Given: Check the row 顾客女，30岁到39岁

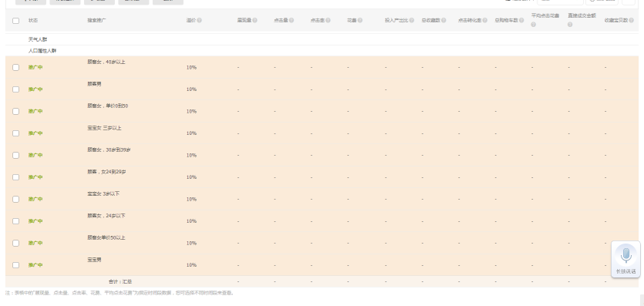Looking at the screenshot, I should click(15, 155).
